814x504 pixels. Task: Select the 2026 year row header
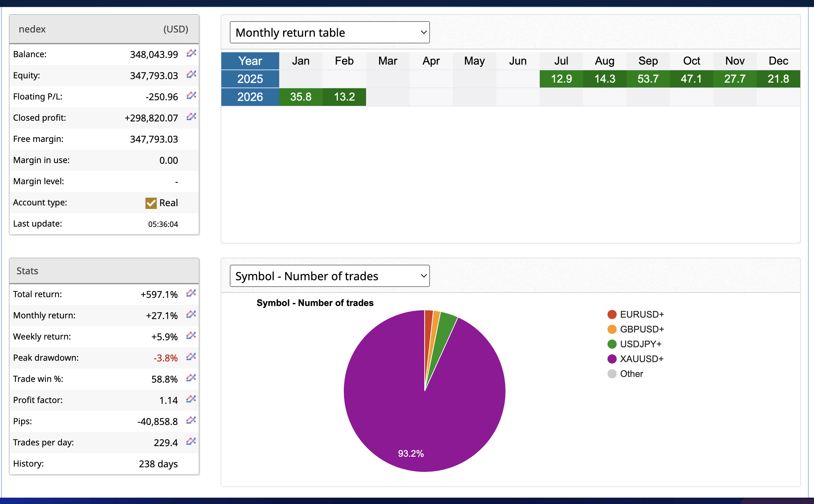250,97
